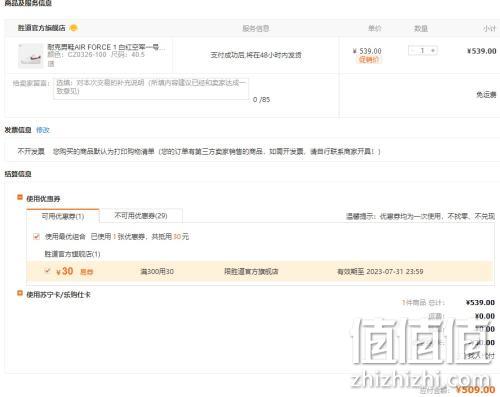The height and width of the screenshot is (397, 500).
Task: Click the subtotal ¥539.00 in the product row
Action: (x=481, y=51)
